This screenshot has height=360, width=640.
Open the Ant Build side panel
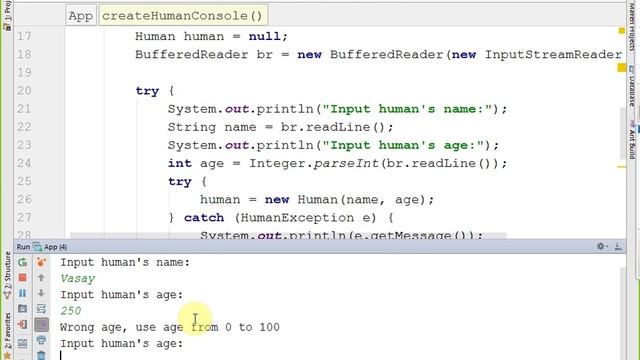(x=632, y=141)
